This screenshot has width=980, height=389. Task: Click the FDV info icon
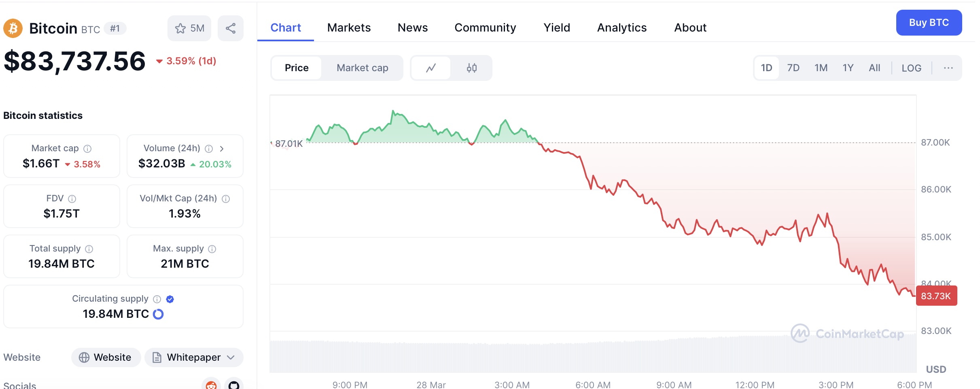tap(72, 199)
